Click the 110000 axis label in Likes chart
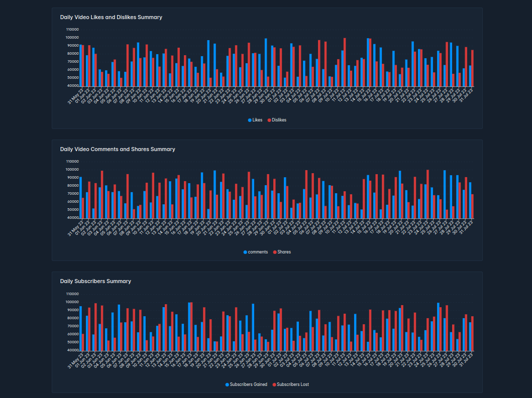532x398 pixels. (72, 30)
